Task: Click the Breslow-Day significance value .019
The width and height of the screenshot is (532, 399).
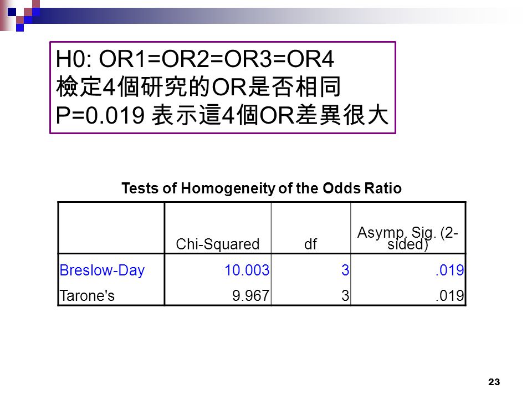Action: [x=449, y=270]
